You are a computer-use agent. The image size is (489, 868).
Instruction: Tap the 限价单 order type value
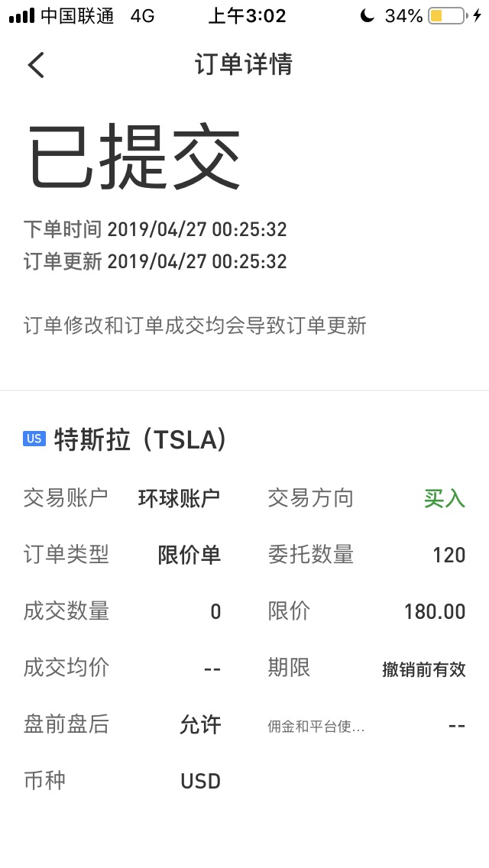[189, 555]
